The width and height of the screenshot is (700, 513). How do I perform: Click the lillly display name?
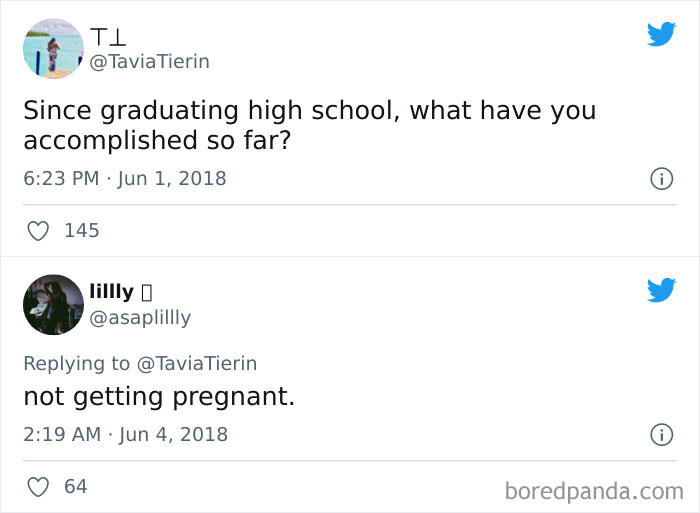111,292
